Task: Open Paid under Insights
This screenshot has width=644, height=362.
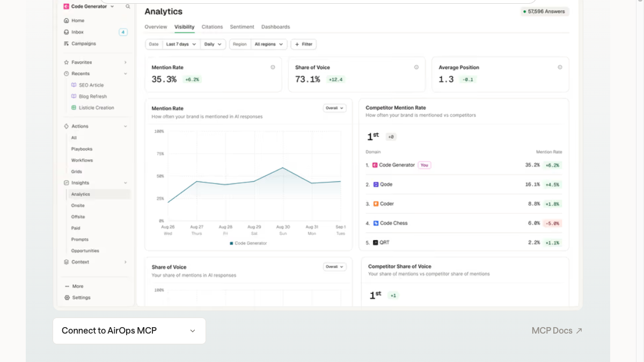Action: (76, 228)
